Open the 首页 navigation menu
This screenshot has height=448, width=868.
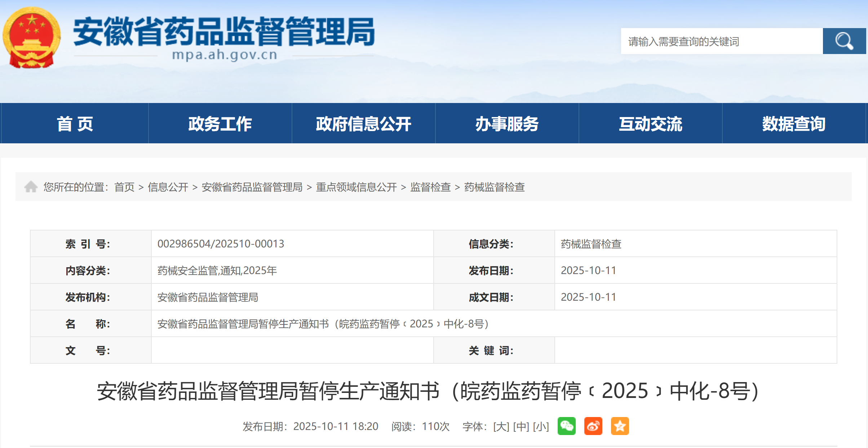(75, 124)
